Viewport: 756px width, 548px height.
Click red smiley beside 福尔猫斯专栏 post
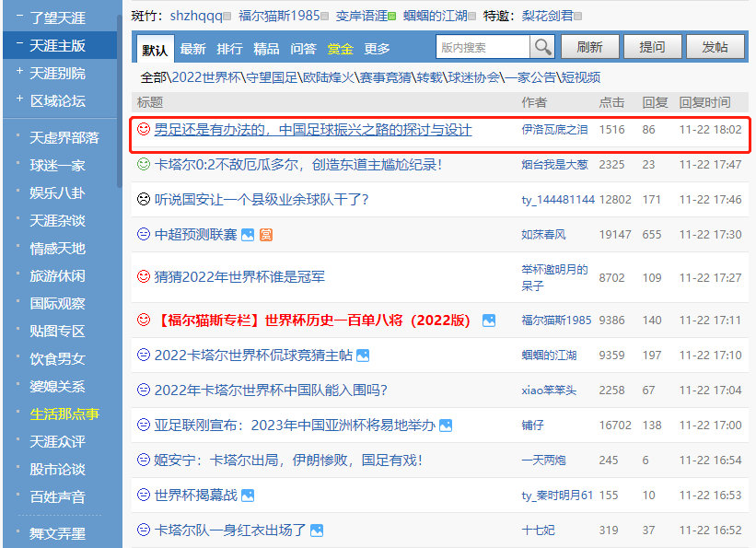click(144, 320)
